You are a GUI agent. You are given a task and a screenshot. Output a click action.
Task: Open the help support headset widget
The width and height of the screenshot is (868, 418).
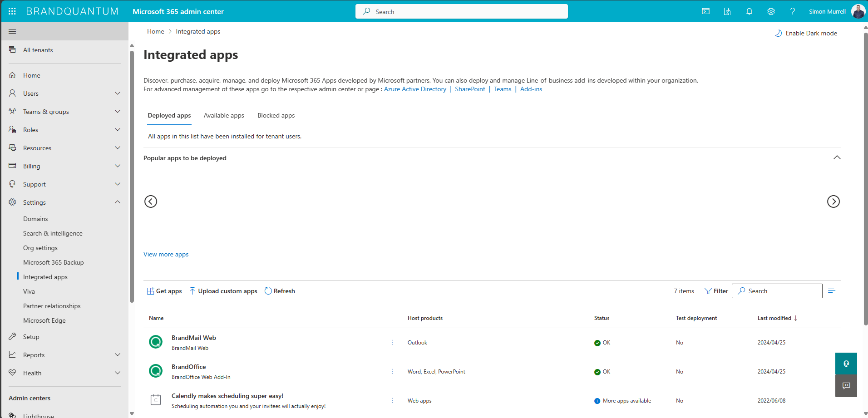point(846,364)
